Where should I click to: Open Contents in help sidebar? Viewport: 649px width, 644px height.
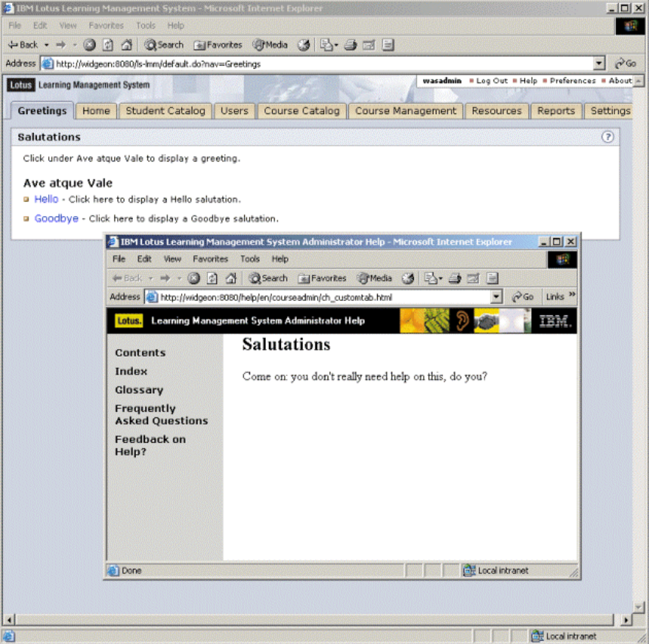[x=140, y=353]
